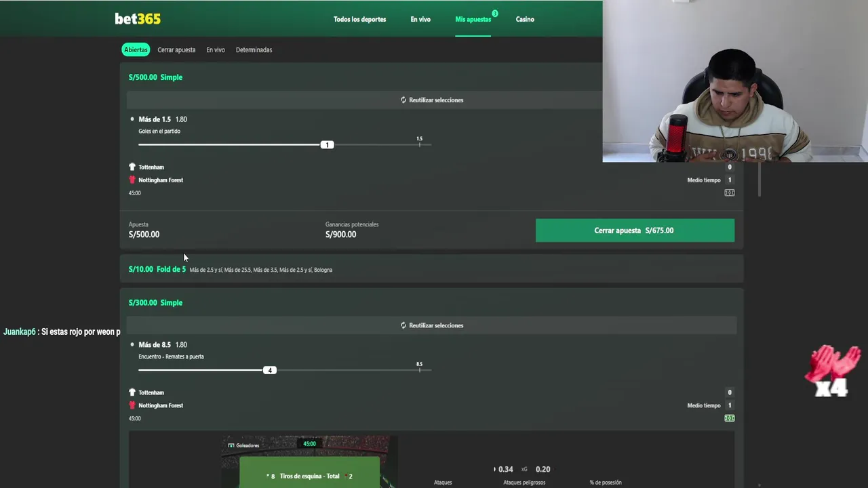
Task: Click the 8.5 target marker on shots bar
Action: click(x=419, y=367)
